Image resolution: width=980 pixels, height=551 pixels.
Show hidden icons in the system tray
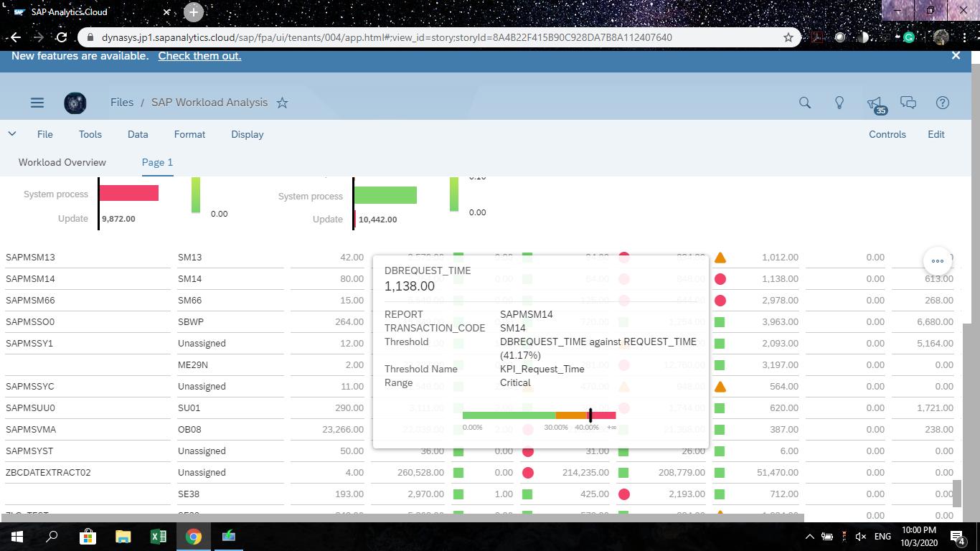[809, 536]
